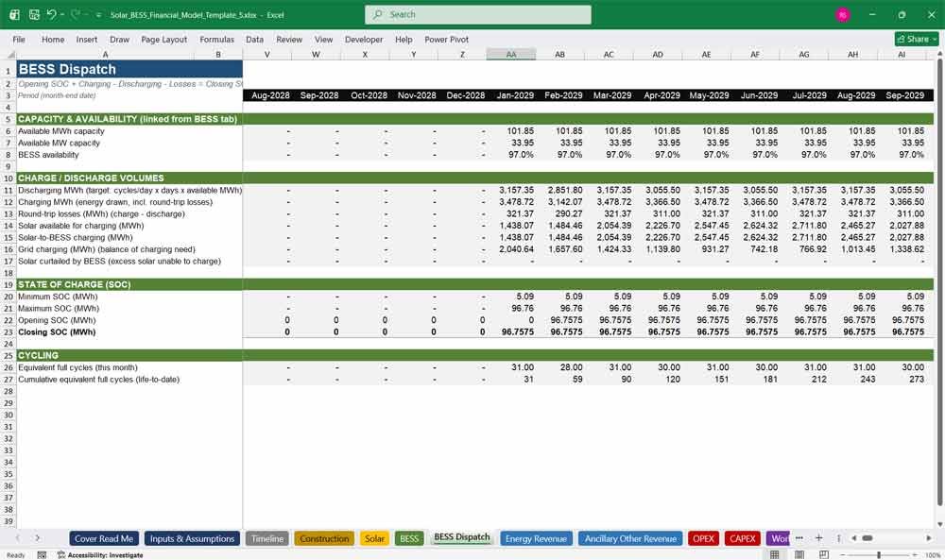This screenshot has height=560, width=945.
Task: Go to Ancillary Other Revenue sheet tab
Action: click(630, 538)
